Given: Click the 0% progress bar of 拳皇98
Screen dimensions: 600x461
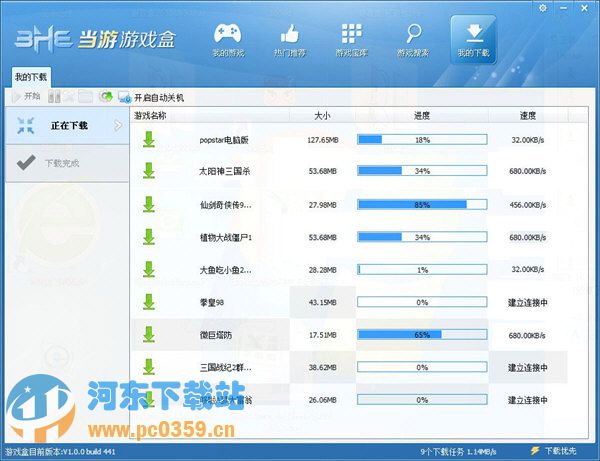Looking at the screenshot, I should point(422,302).
